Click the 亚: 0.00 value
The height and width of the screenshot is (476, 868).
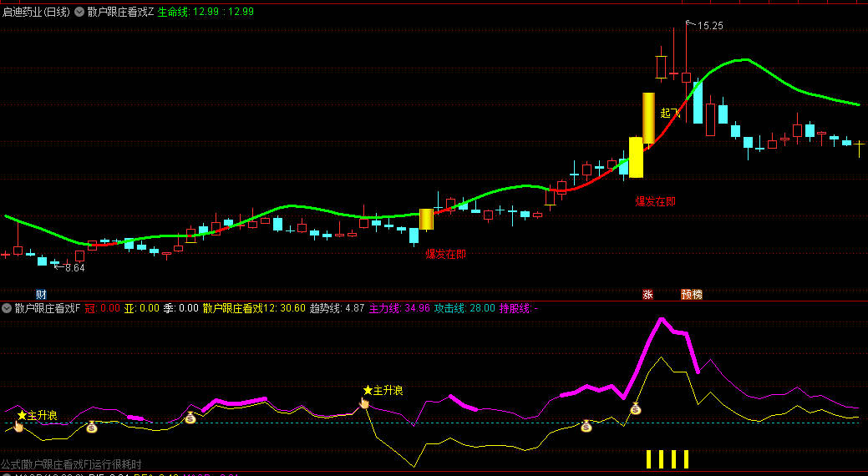click(x=142, y=308)
